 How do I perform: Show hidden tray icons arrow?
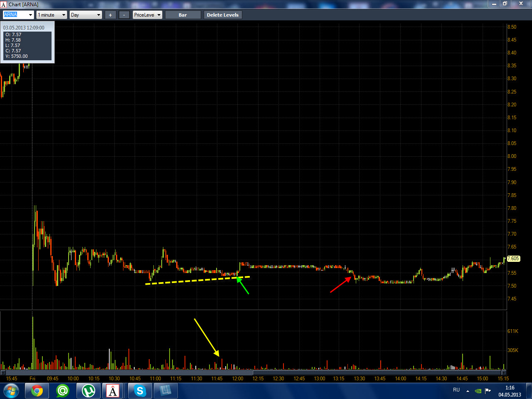click(x=468, y=391)
